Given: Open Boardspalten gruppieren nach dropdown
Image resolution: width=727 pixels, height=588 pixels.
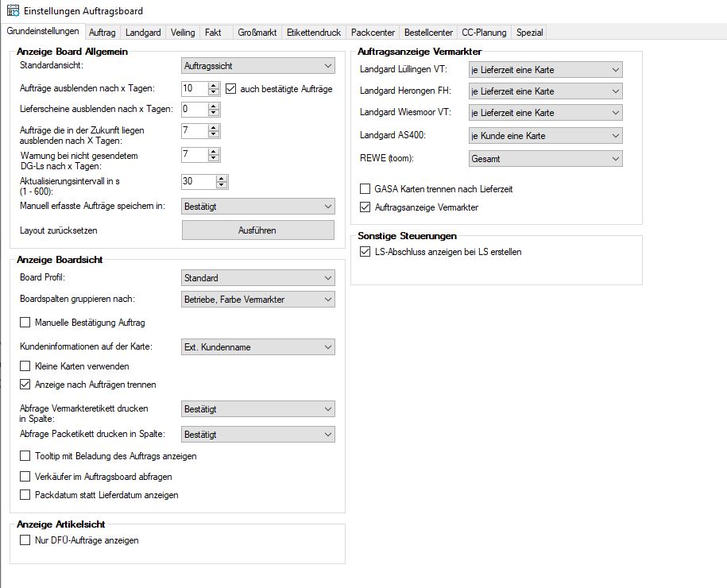Looking at the screenshot, I should (258, 300).
